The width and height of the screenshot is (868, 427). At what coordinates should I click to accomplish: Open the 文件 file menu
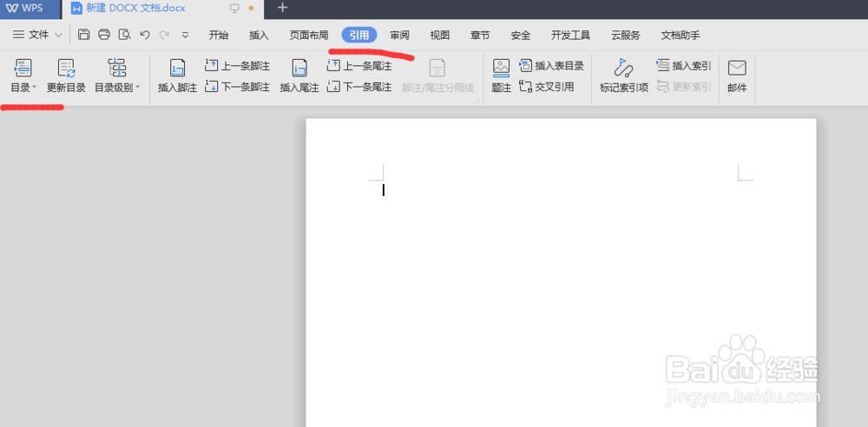pos(37,35)
